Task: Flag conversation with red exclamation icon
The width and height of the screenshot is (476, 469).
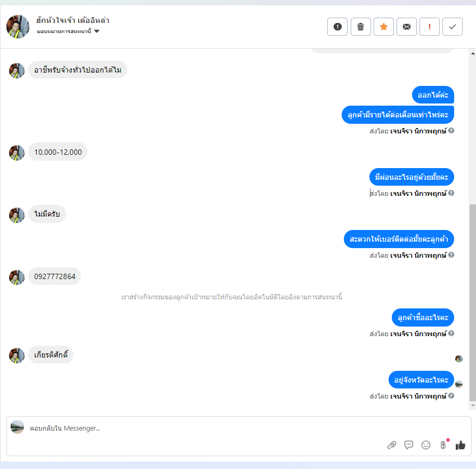Action: click(x=430, y=27)
